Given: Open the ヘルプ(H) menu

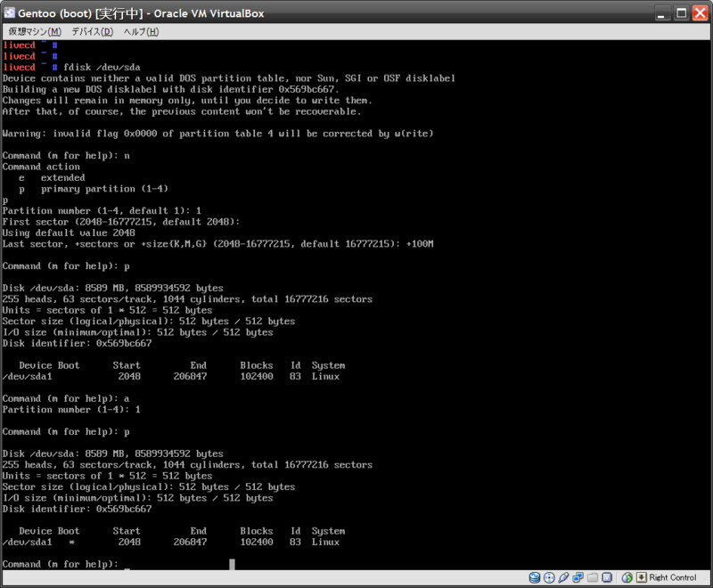Looking at the screenshot, I should click(x=142, y=31).
